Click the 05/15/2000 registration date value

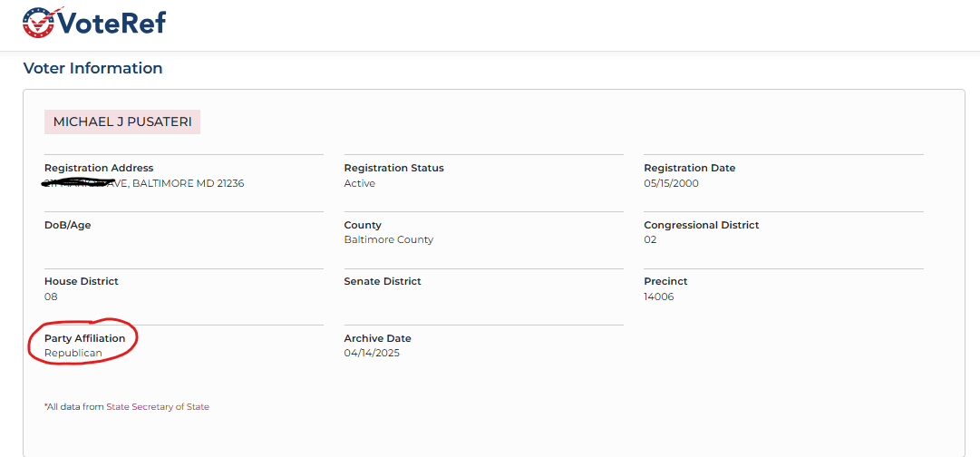pyautogui.click(x=671, y=184)
